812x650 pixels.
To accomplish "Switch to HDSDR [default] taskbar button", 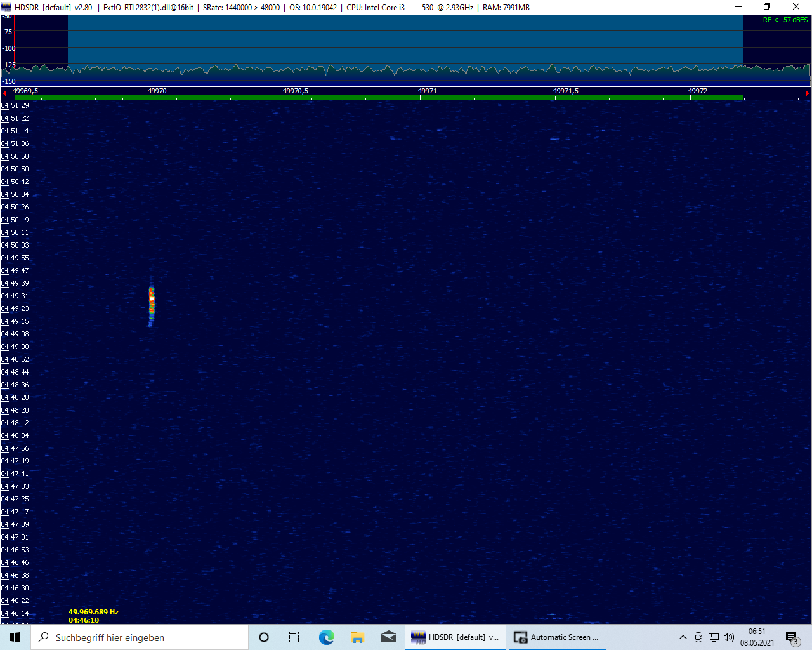I will 455,637.
